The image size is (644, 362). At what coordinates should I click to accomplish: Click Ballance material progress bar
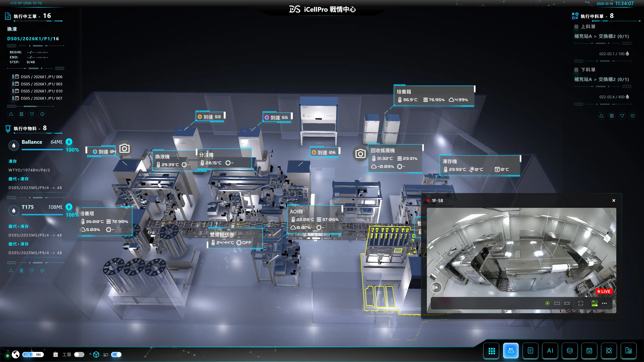pos(42,149)
